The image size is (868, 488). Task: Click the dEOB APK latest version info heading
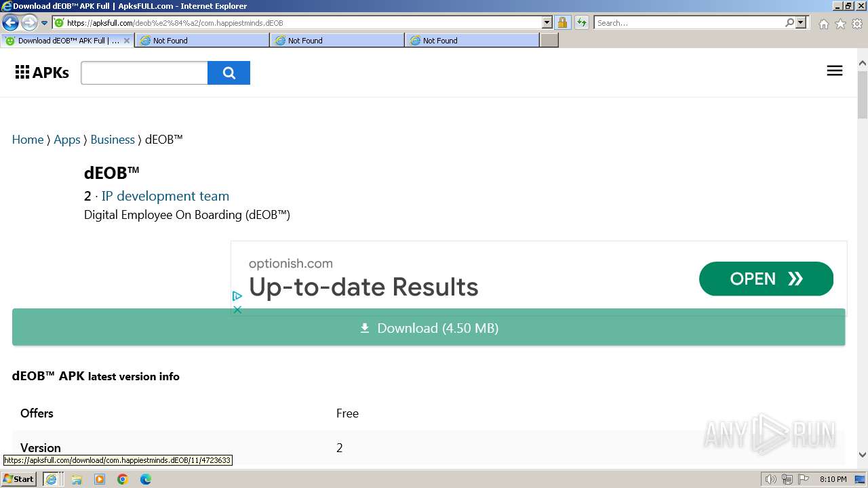coord(96,376)
